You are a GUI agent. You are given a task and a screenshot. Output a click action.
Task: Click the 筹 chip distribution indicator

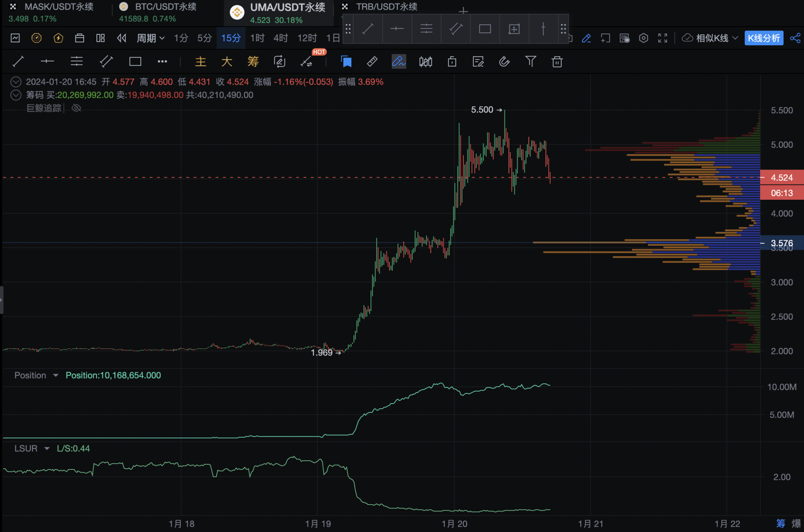tap(253, 61)
